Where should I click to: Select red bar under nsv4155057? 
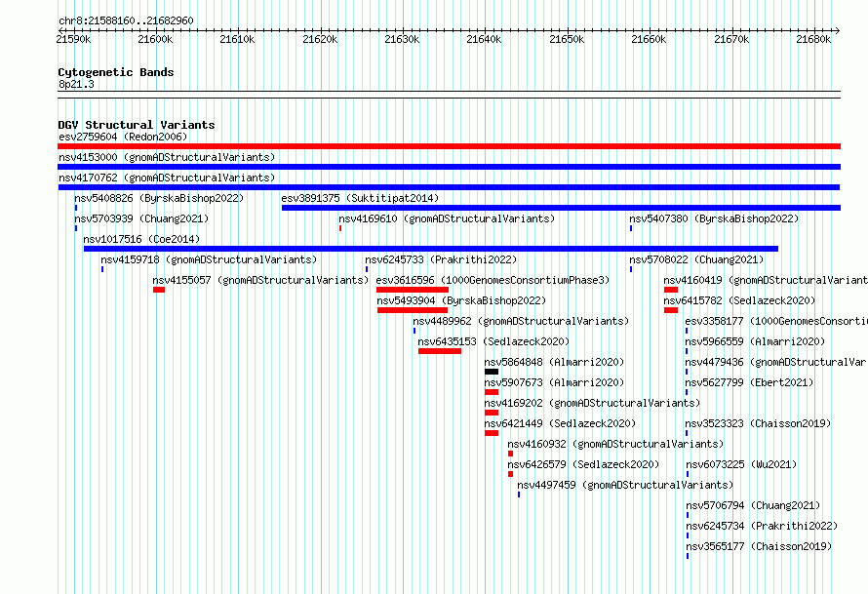click(159, 290)
